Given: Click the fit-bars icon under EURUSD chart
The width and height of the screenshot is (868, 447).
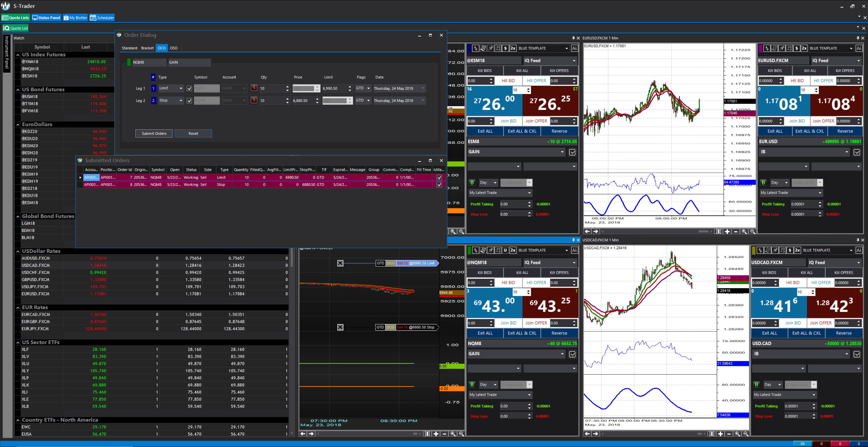Looking at the screenshot, I should (x=719, y=232).
